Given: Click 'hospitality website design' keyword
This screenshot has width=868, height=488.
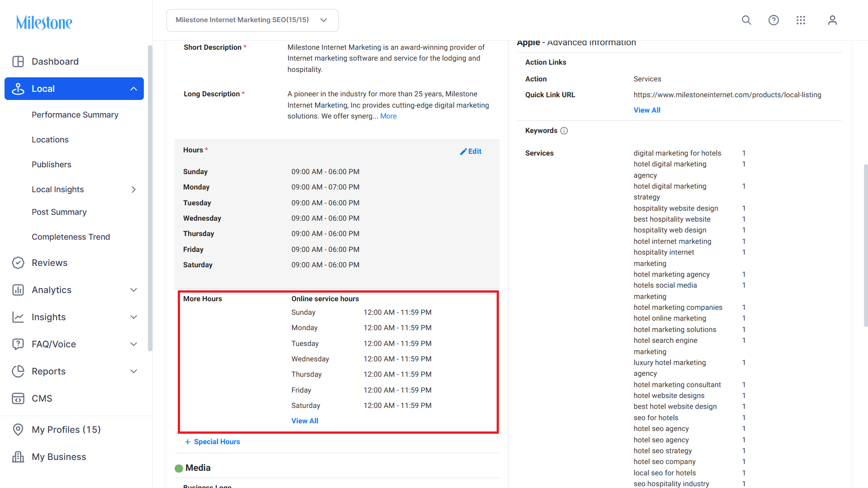Looking at the screenshot, I should click(676, 208).
